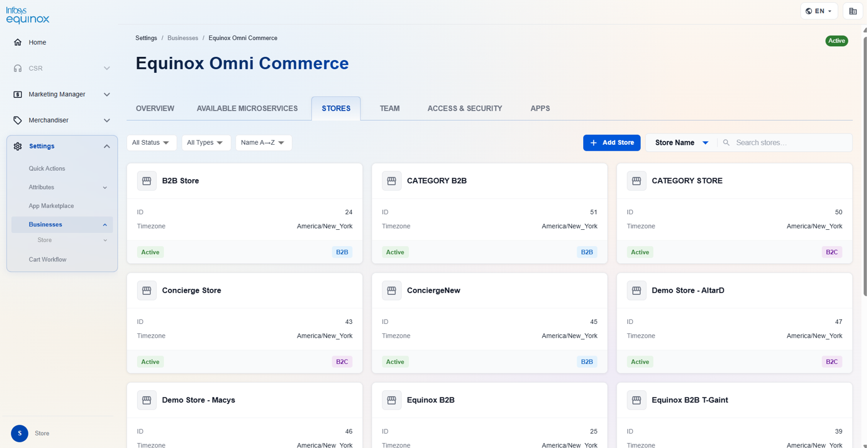
Task: Expand the Marketing Manager chevron
Action: [x=107, y=95]
